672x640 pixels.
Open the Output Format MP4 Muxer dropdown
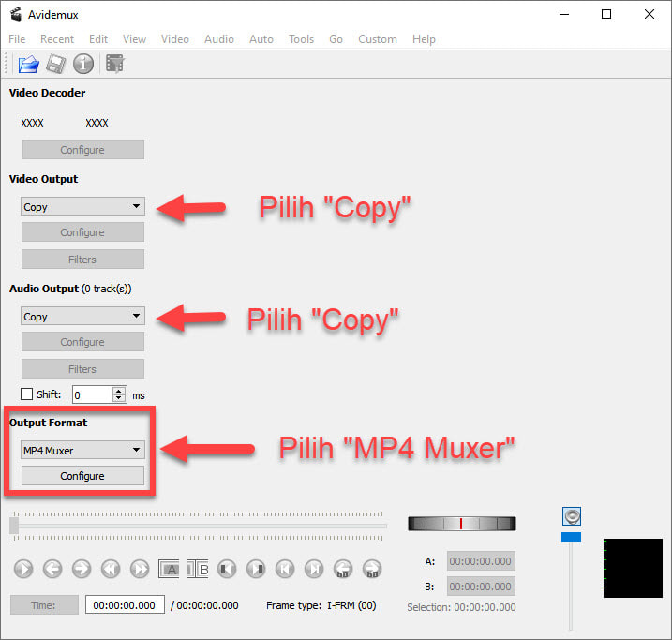click(x=82, y=450)
